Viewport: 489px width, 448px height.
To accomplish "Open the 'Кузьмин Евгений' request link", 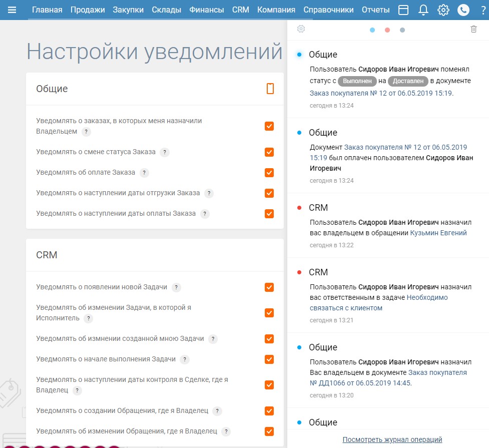I will click(x=438, y=233).
